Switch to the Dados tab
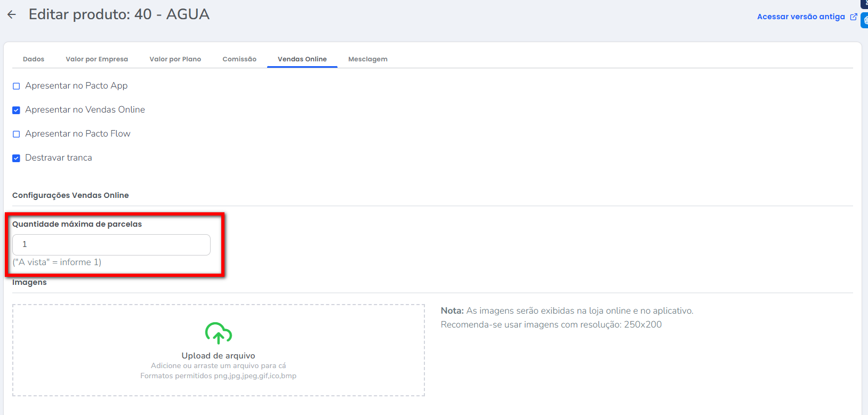868x415 pixels. click(34, 59)
